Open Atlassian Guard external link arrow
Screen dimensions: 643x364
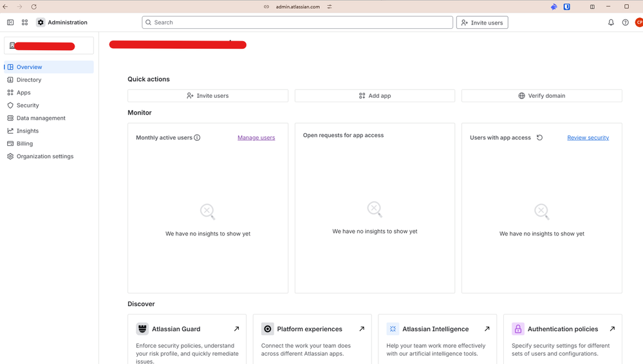(x=237, y=329)
